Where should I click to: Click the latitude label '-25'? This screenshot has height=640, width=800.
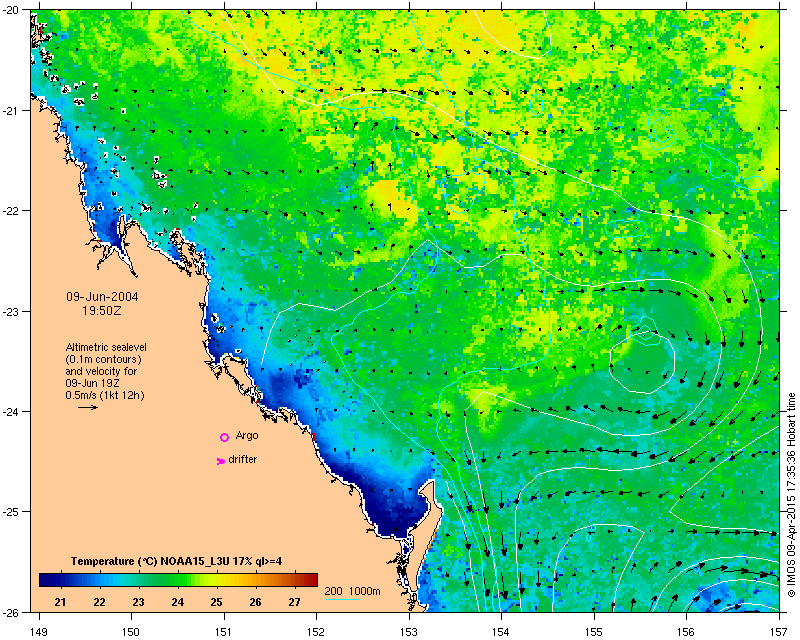[x=13, y=512]
